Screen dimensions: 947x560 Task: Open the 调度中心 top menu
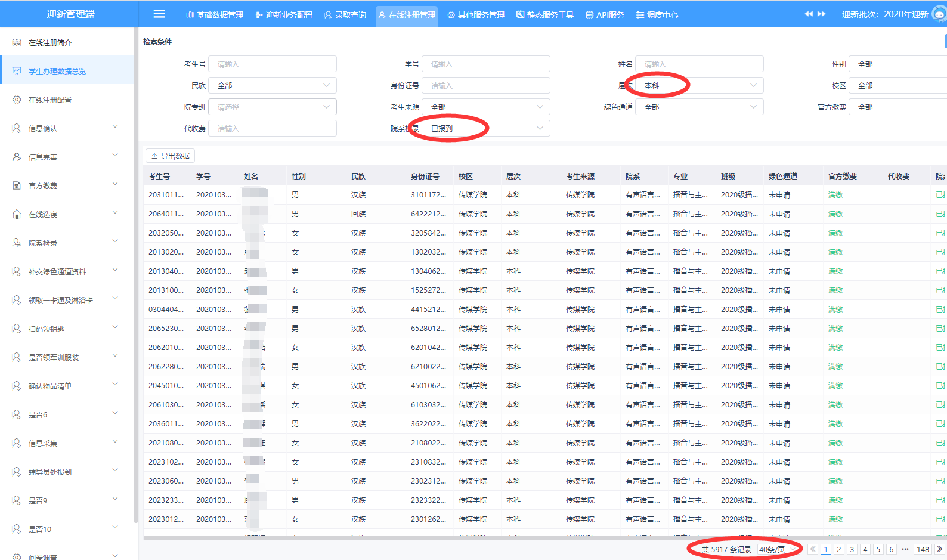[x=657, y=15]
